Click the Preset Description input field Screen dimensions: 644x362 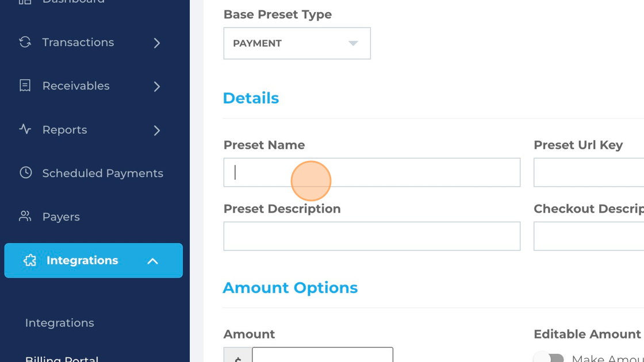pos(371,236)
